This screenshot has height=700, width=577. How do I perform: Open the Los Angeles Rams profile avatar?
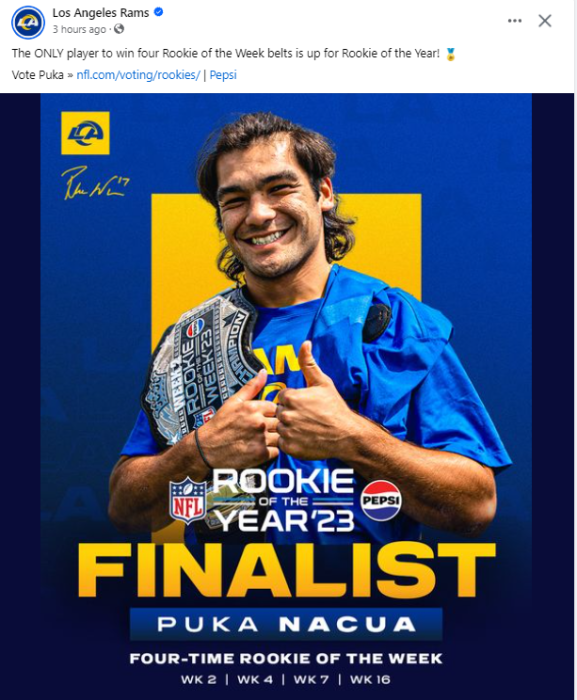coord(28,22)
